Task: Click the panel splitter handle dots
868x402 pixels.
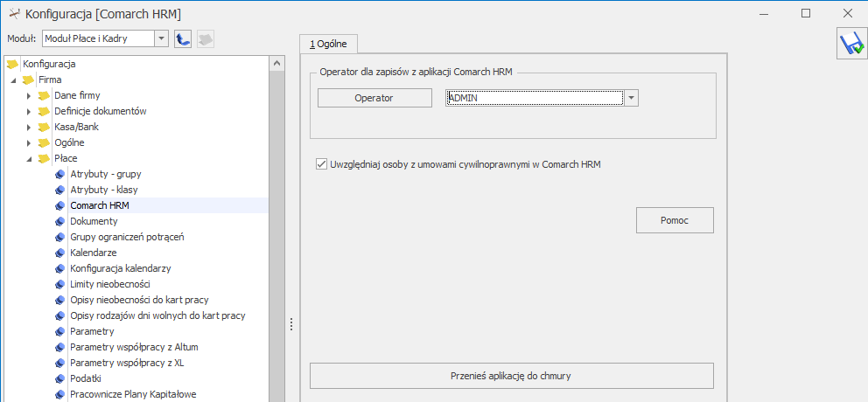Action: pos(291,324)
